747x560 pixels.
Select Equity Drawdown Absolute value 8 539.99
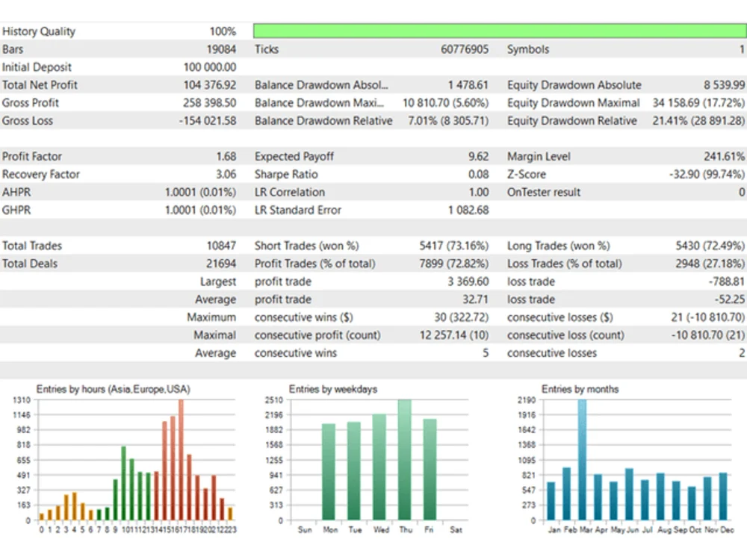pyautogui.click(x=724, y=85)
